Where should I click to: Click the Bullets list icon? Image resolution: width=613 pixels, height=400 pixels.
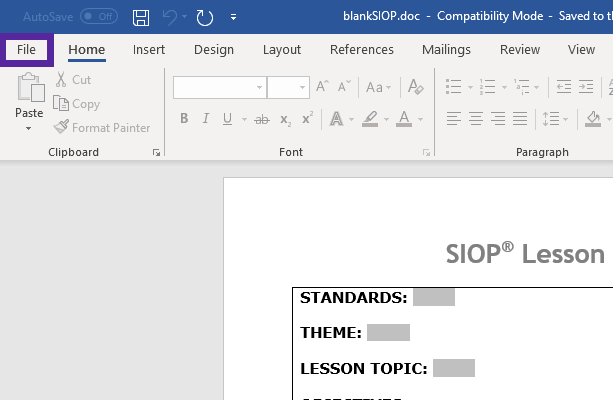pyautogui.click(x=453, y=87)
